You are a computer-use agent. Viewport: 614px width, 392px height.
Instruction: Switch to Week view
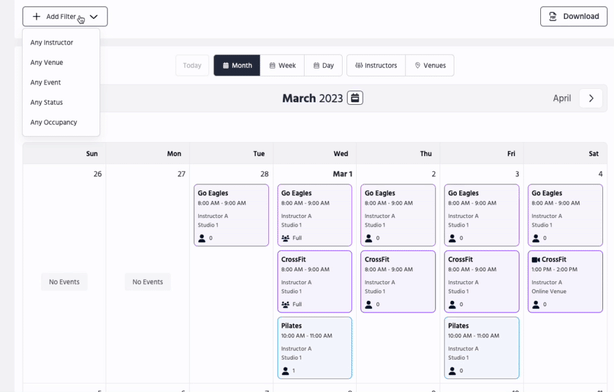coord(282,65)
